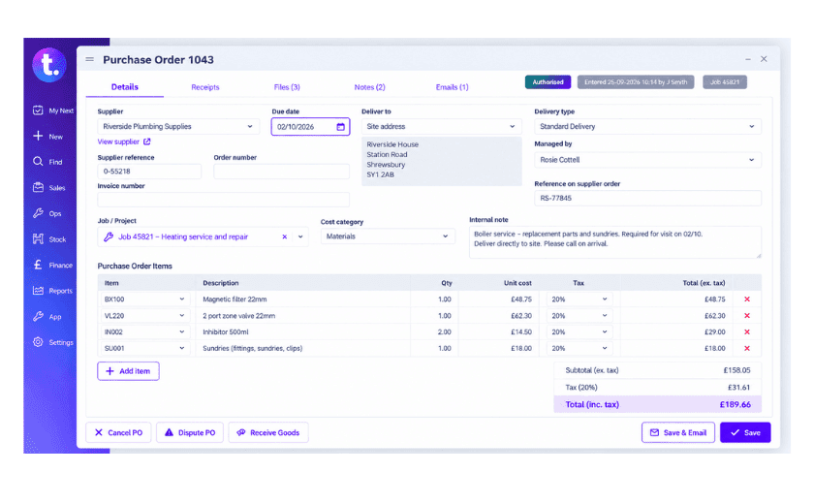Click the empty Invoice number field
This screenshot has width=814, height=504.
point(223,200)
